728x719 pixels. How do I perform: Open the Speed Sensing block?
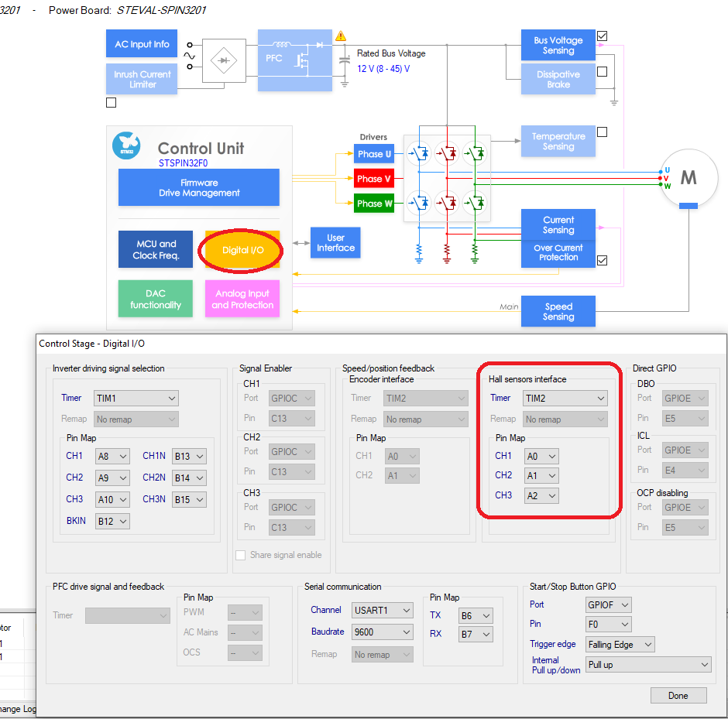coord(558,311)
